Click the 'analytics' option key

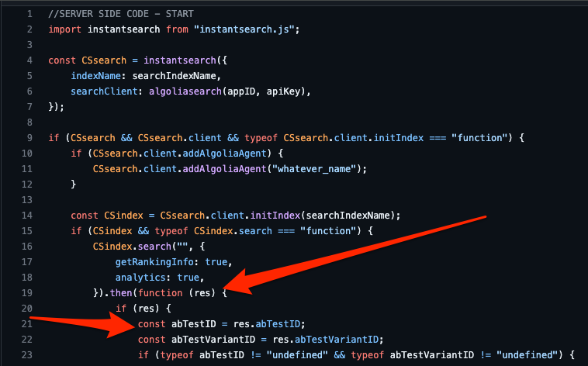(x=140, y=278)
